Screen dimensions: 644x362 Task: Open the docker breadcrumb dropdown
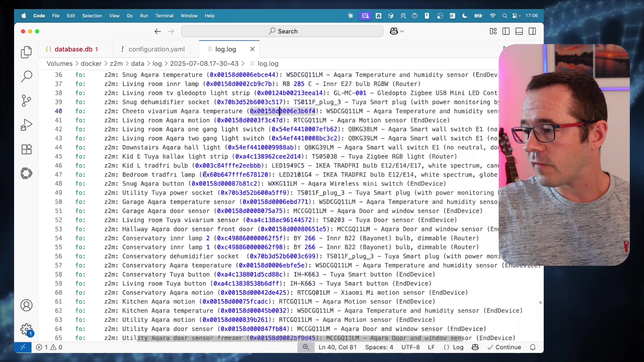pos(92,63)
